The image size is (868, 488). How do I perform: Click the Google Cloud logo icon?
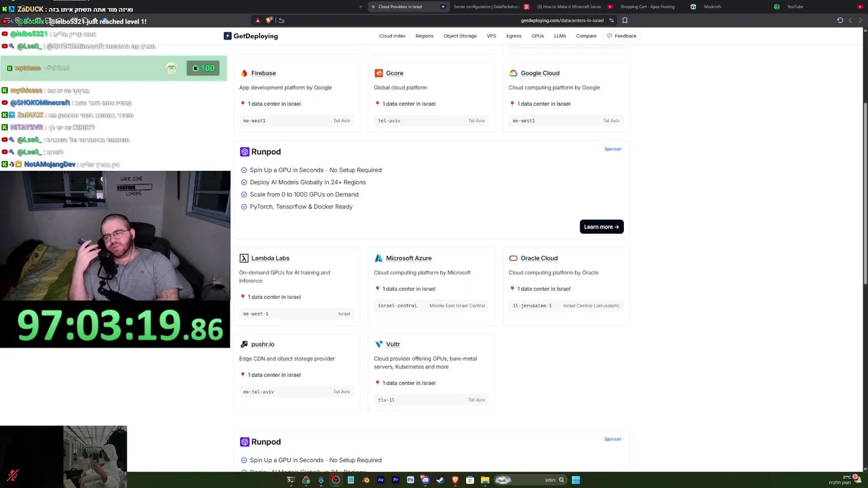pos(513,73)
